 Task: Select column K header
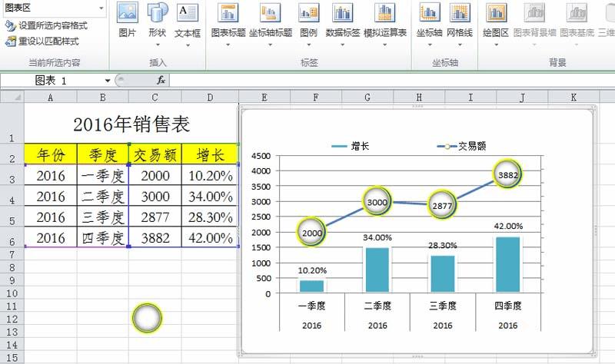point(573,98)
